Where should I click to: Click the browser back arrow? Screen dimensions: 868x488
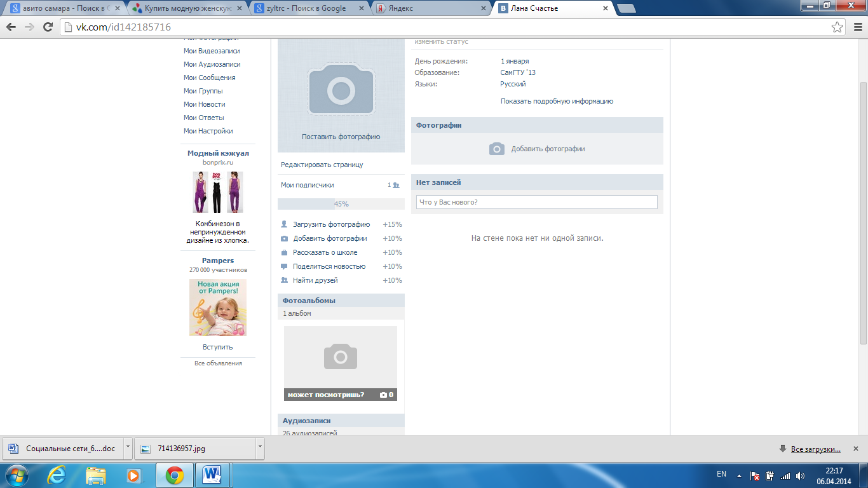tap(11, 27)
